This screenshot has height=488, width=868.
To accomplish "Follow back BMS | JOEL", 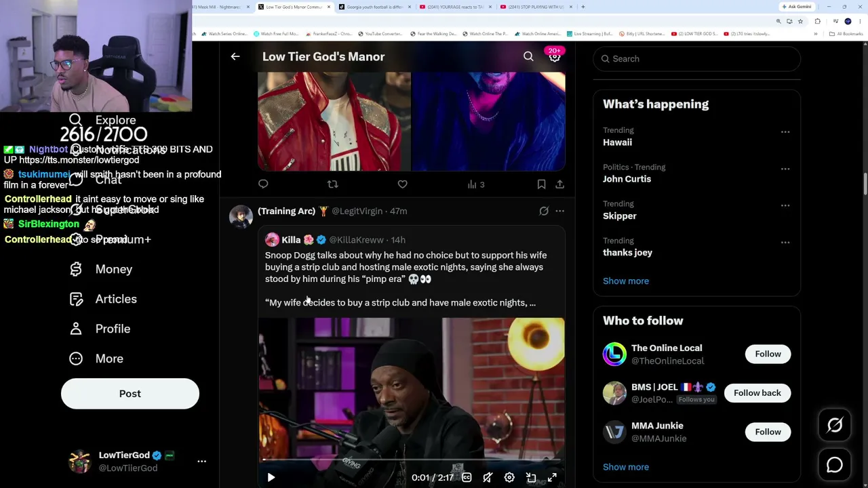I will 757,393.
